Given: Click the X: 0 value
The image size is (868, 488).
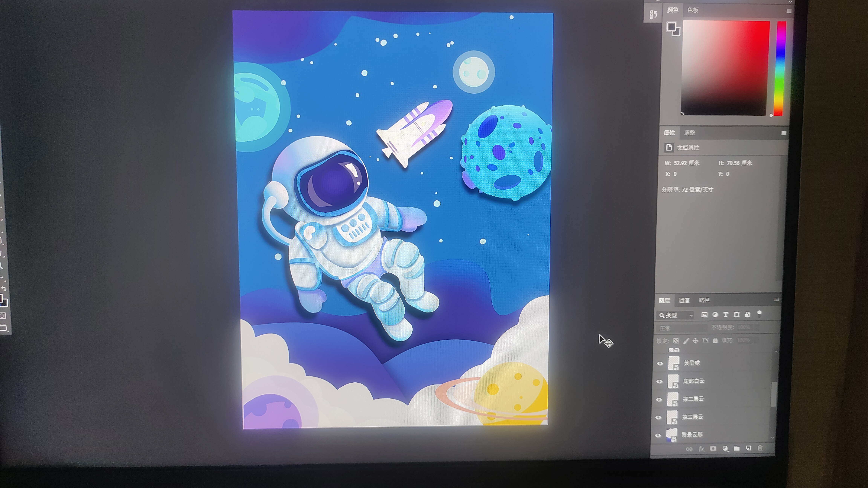Looking at the screenshot, I should [671, 174].
